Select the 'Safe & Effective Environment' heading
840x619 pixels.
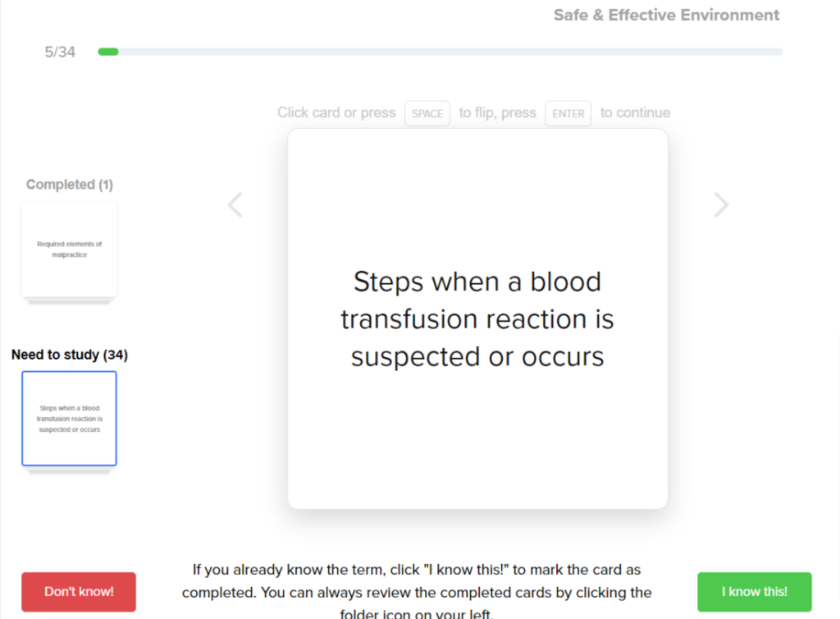[666, 15]
